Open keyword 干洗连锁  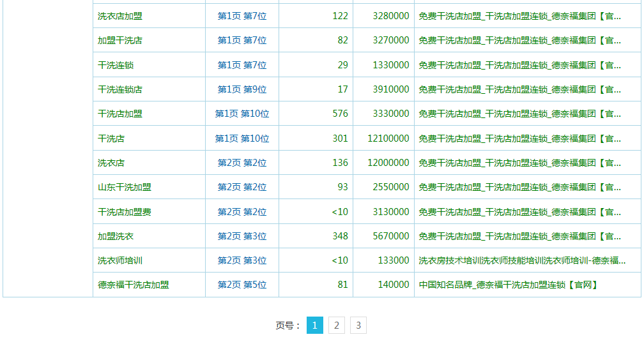[x=116, y=65]
